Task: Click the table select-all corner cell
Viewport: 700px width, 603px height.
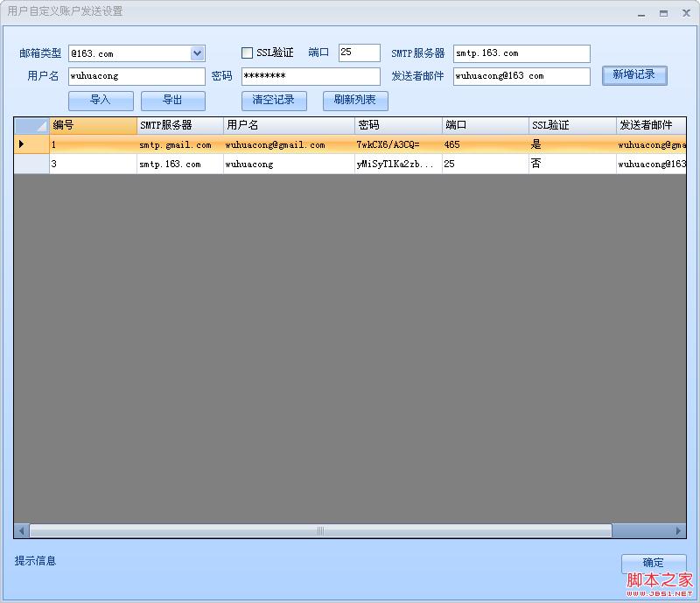Action: (x=31, y=126)
